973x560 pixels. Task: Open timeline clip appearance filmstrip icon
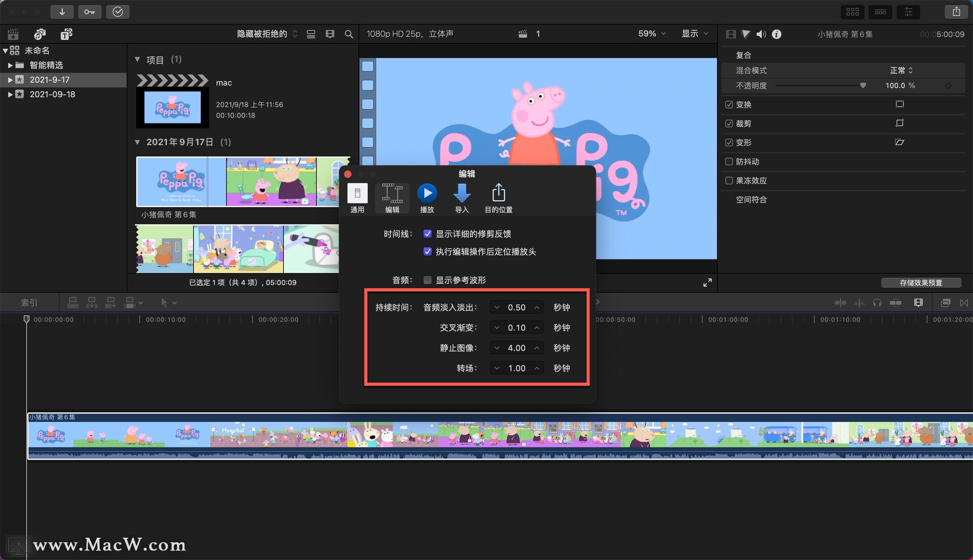918,303
